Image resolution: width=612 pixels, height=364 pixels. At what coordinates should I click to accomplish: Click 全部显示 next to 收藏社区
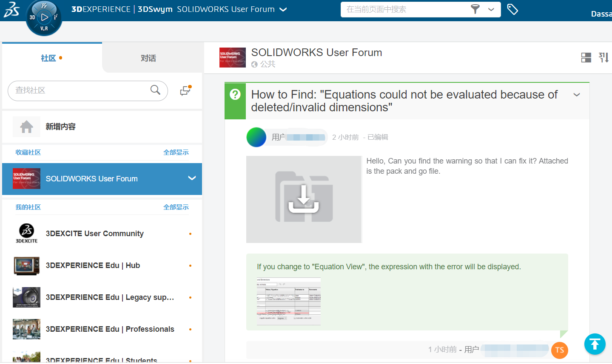point(176,152)
